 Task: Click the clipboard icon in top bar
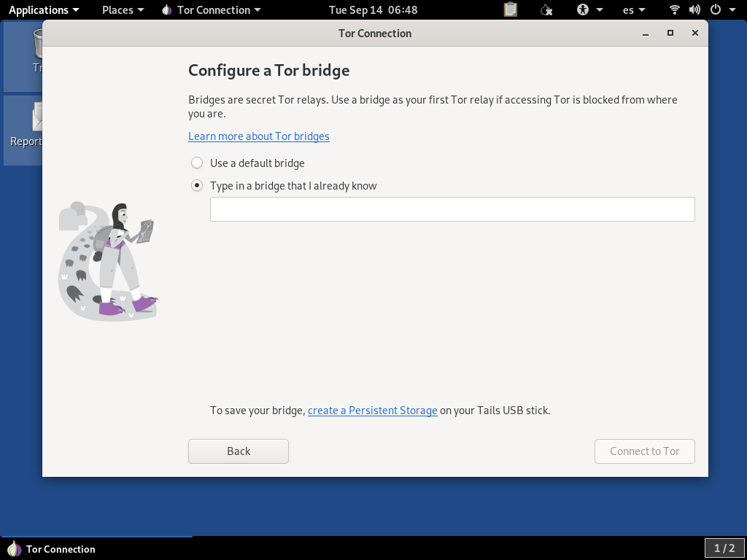point(510,9)
